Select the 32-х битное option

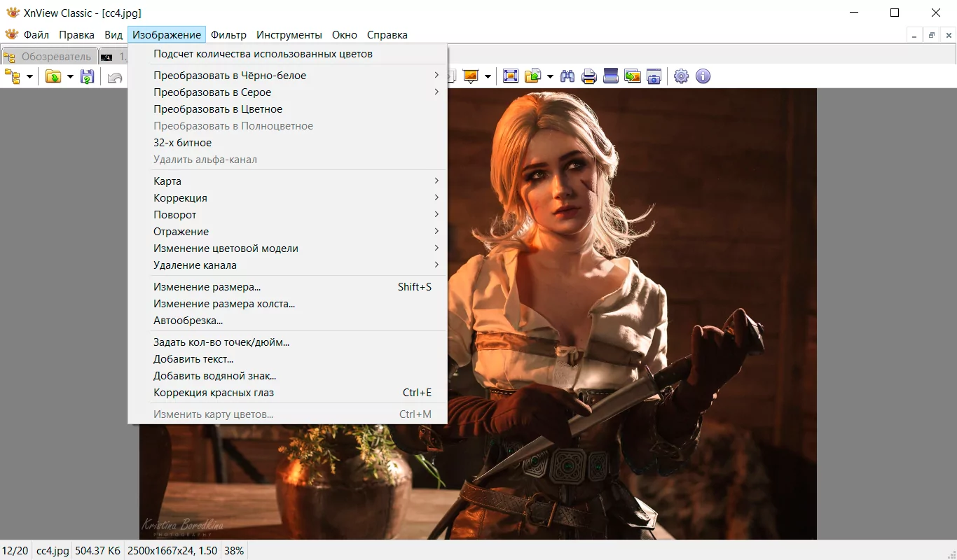(287, 143)
